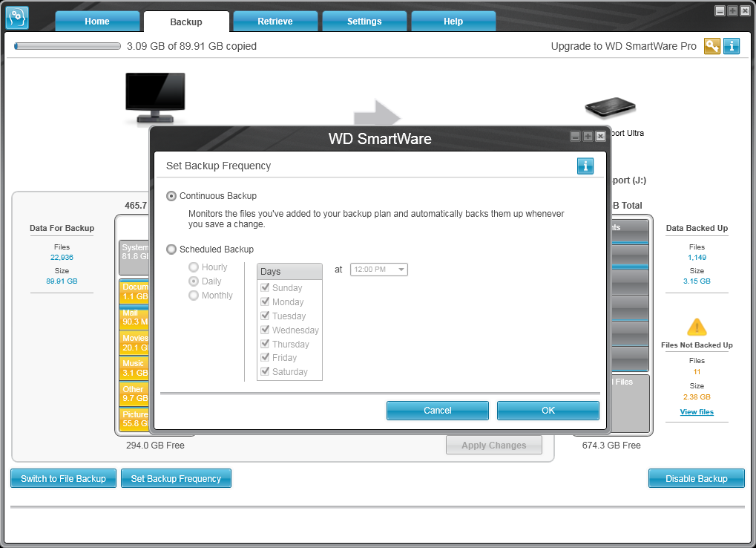Screen dimensions: 756x548
Task: Click the 22,936 files count
Action: coord(62,258)
